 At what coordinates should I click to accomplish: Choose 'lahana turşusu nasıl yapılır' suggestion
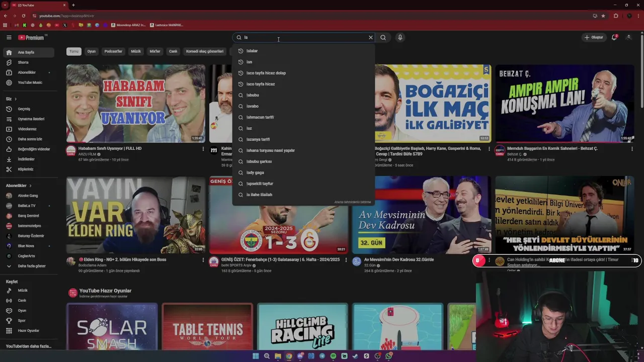tap(303, 150)
